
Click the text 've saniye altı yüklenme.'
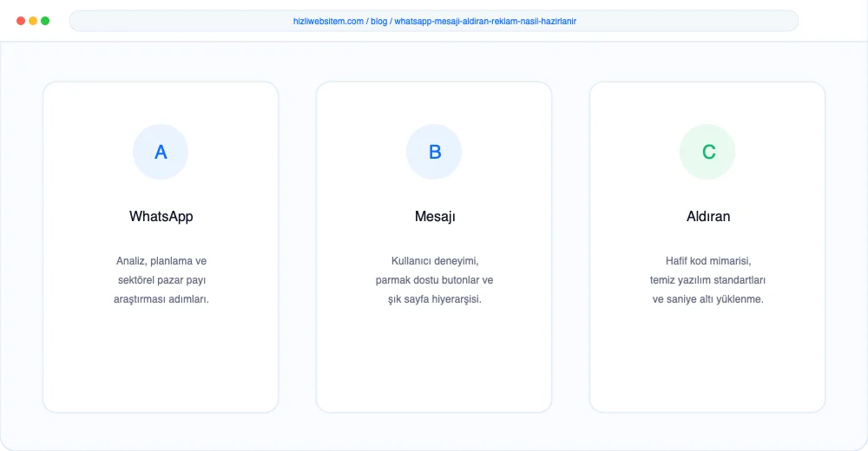click(708, 299)
